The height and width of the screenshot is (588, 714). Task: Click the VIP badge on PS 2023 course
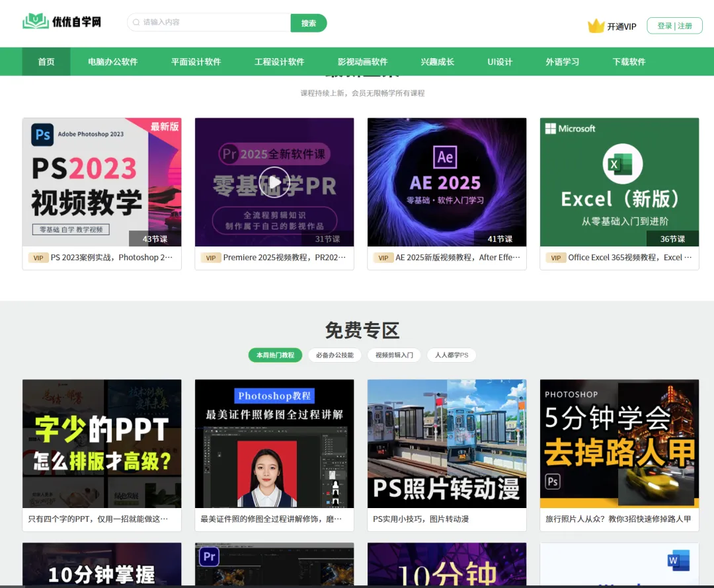(38, 258)
